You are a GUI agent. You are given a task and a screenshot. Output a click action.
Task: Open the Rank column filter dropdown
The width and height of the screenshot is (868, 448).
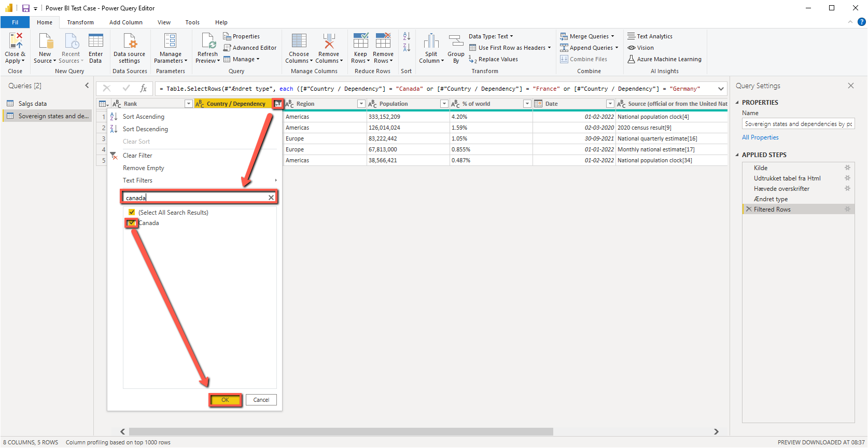[189, 104]
